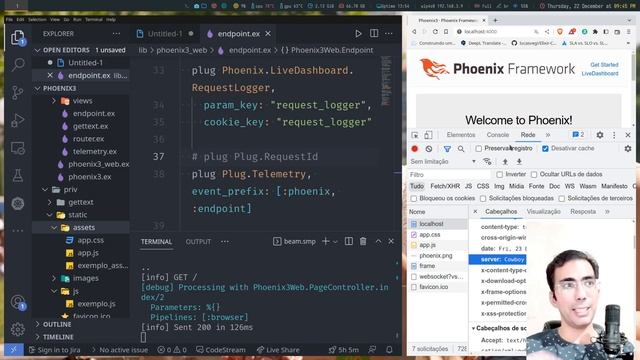Open network conditions wifi icon
This screenshot has height=360, width=640.
pos(487,162)
